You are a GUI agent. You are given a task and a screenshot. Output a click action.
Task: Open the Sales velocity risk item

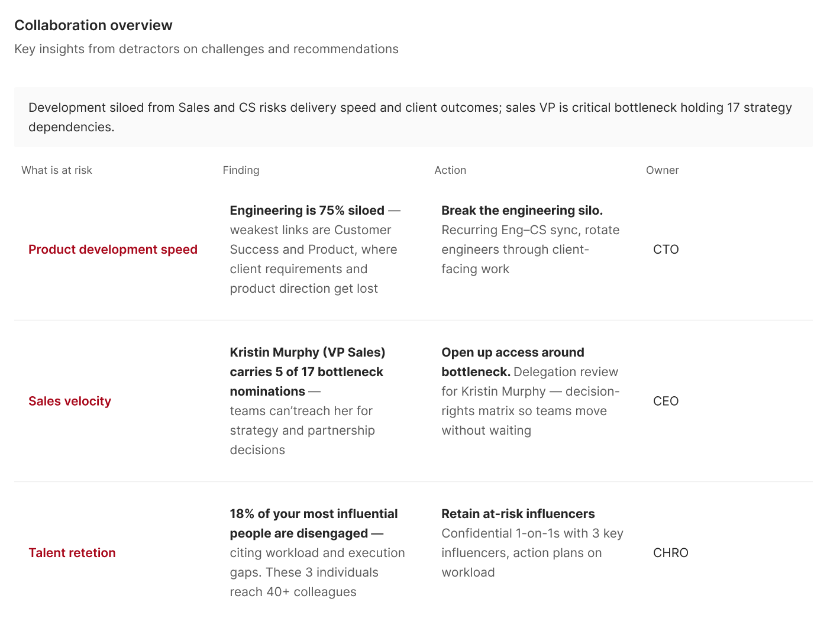tap(70, 401)
